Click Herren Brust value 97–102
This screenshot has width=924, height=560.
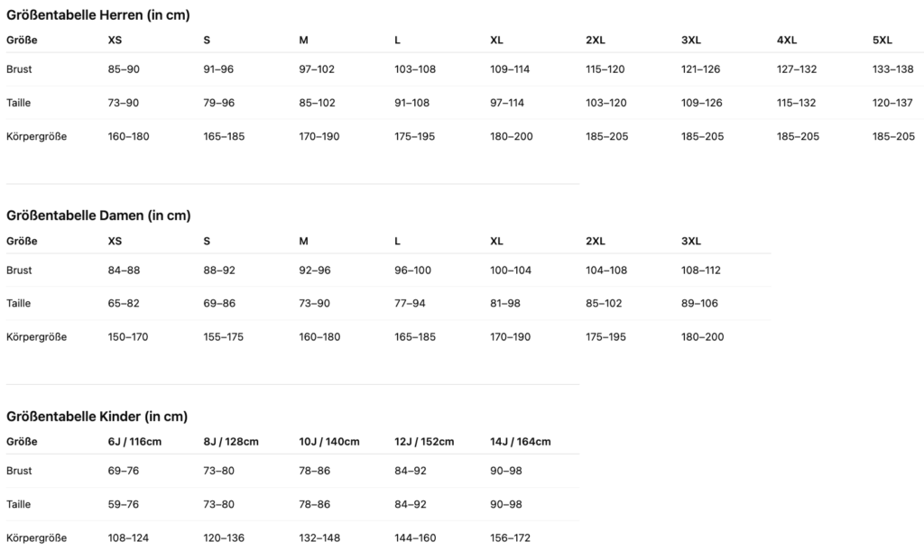pyautogui.click(x=317, y=69)
